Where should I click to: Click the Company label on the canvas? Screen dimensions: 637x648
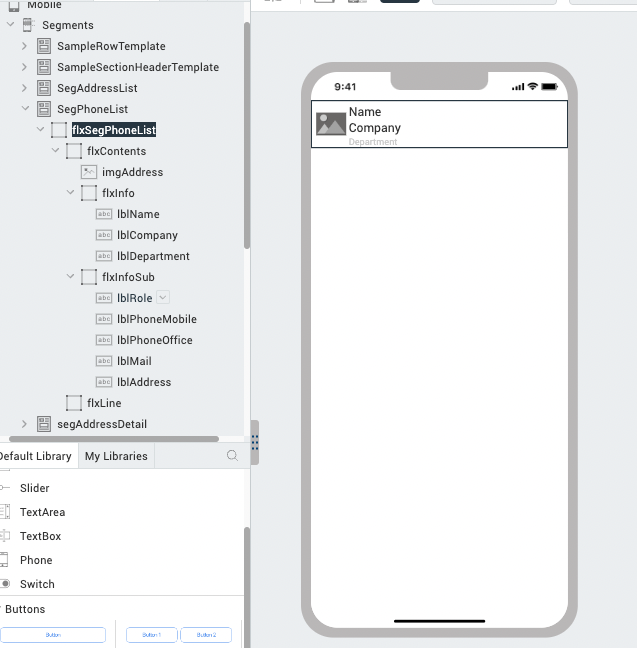(375, 128)
